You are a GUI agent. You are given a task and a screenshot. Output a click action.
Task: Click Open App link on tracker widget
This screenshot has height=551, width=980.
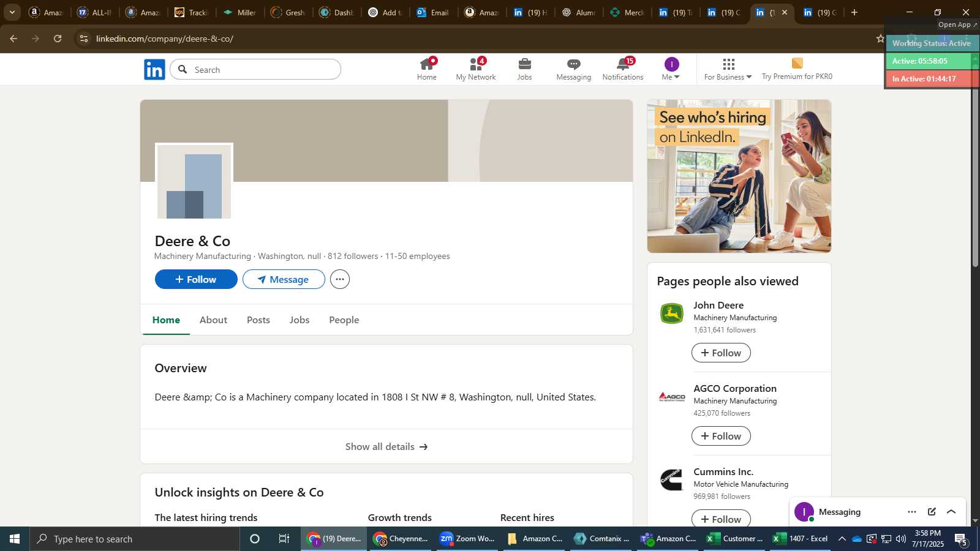(x=958, y=24)
